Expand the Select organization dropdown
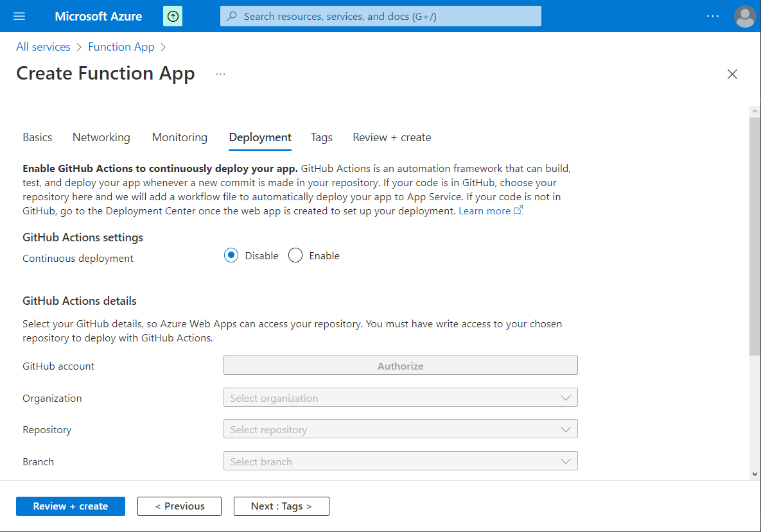 [x=400, y=398]
